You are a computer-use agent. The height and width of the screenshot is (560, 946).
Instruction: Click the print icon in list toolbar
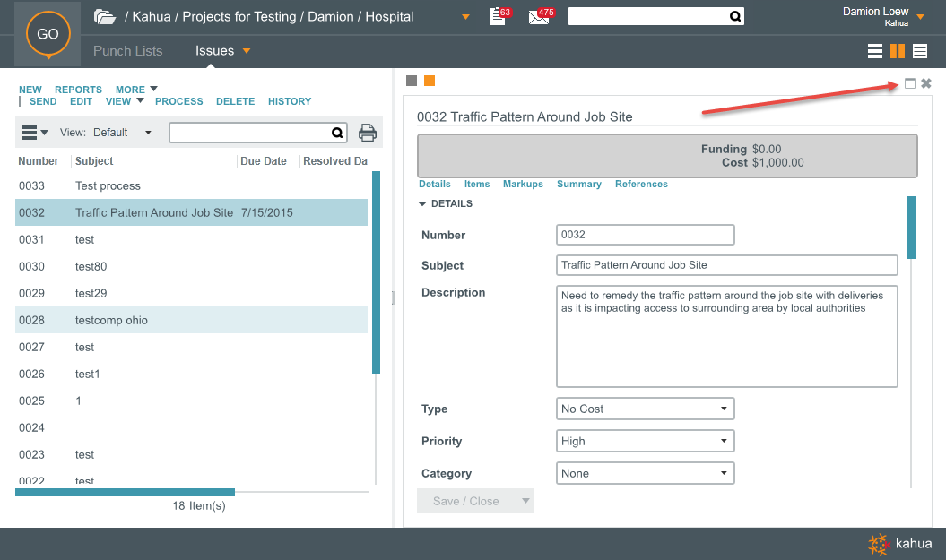click(368, 133)
